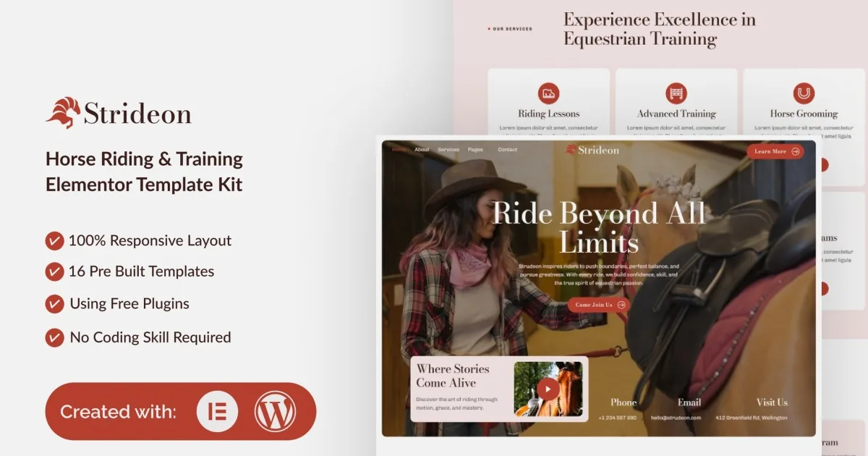This screenshot has width=868, height=456.
Task: Open the Services menu item
Action: [448, 150]
